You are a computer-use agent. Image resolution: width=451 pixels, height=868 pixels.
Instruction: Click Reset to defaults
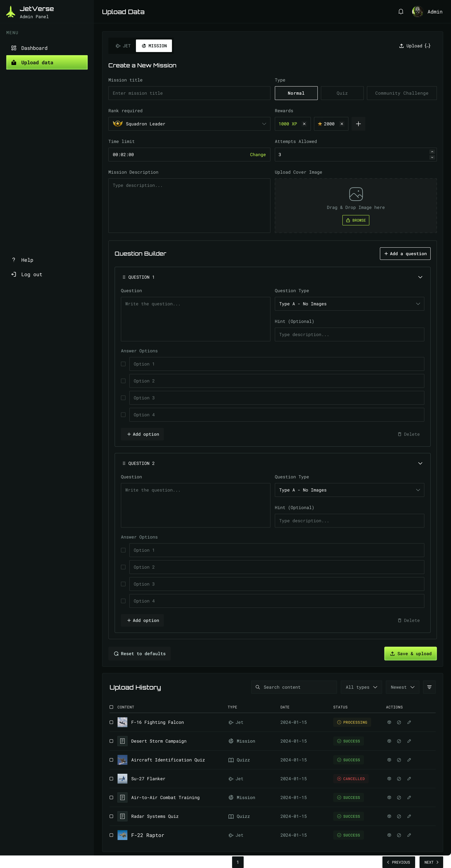[140, 654]
